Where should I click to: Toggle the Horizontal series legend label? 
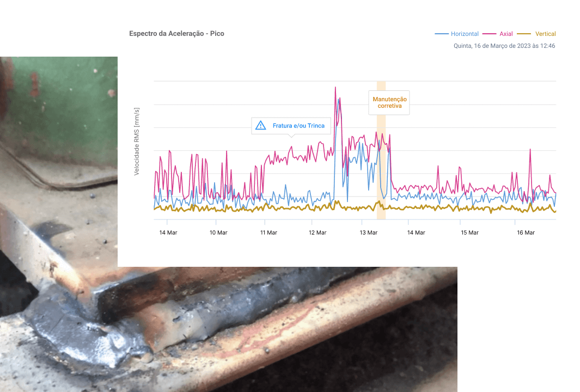tap(465, 34)
